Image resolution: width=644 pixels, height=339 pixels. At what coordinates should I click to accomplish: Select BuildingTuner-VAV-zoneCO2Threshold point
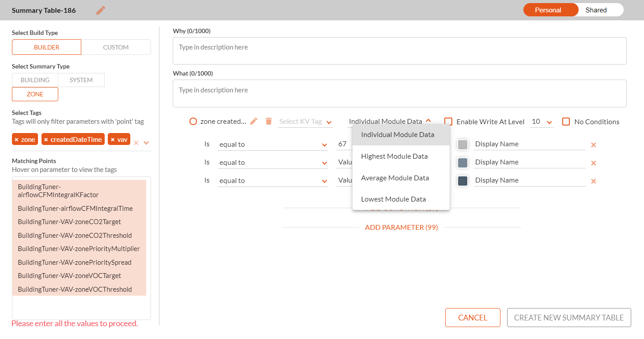pyautogui.click(x=79, y=236)
